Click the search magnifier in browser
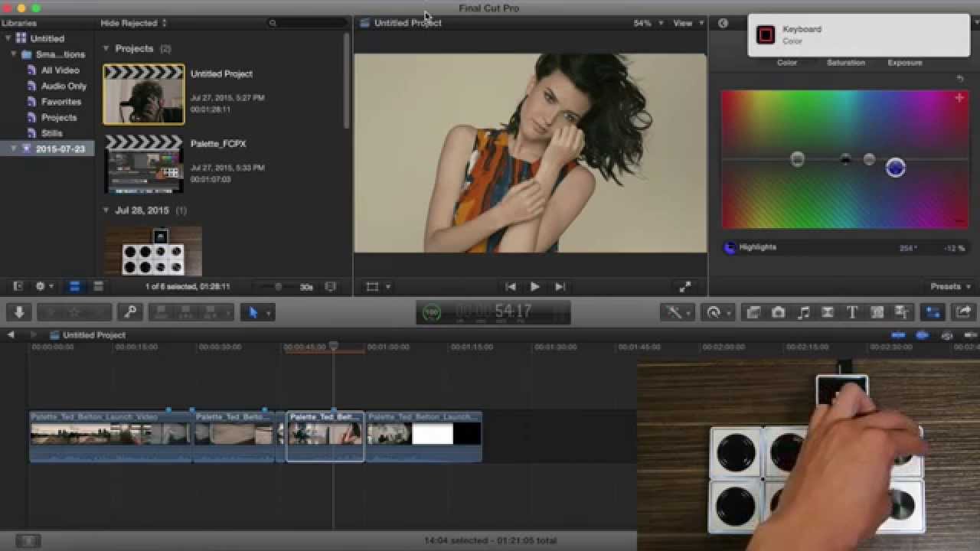Viewport: 980px width, 551px height. click(x=273, y=24)
